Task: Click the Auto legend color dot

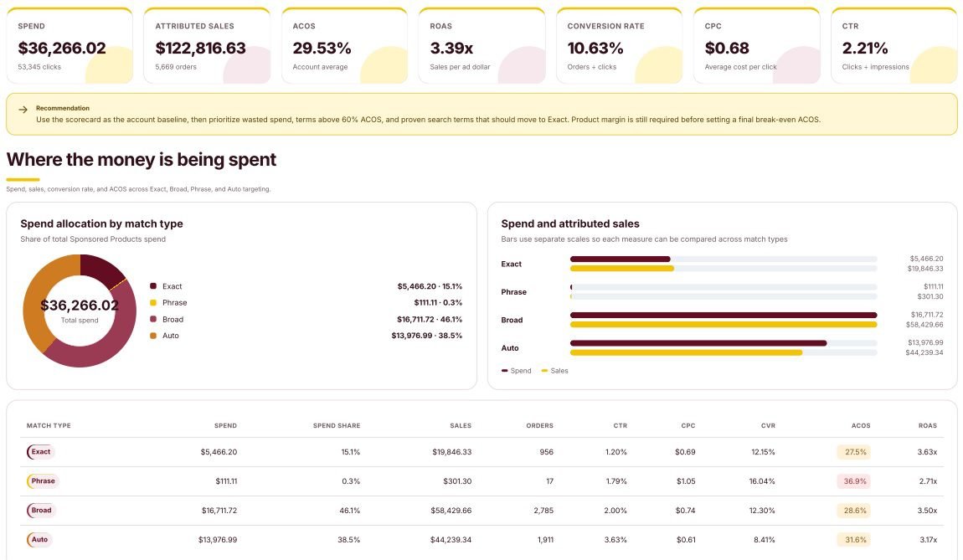Action: click(x=153, y=336)
